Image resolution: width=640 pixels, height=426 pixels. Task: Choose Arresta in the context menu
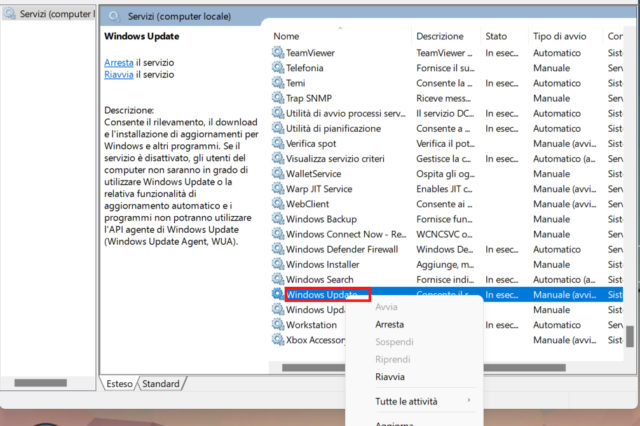389,324
